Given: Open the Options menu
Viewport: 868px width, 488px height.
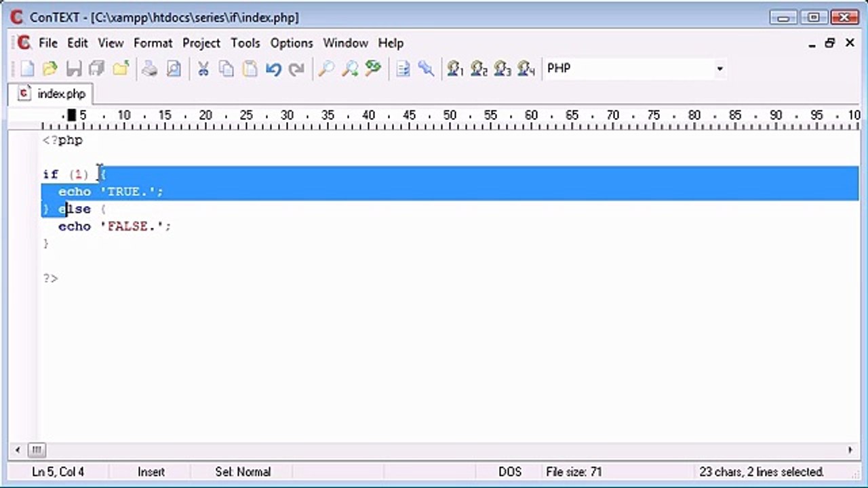Looking at the screenshot, I should [x=292, y=43].
